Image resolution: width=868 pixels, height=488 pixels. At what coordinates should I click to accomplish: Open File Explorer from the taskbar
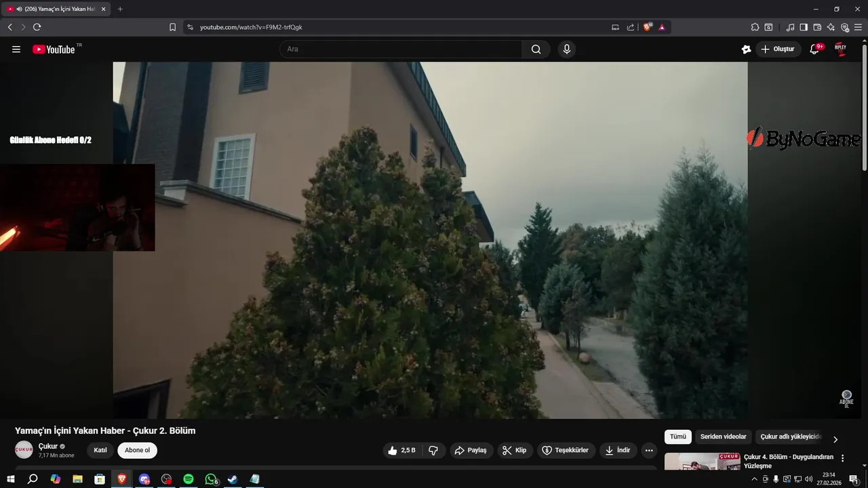pos(77,479)
